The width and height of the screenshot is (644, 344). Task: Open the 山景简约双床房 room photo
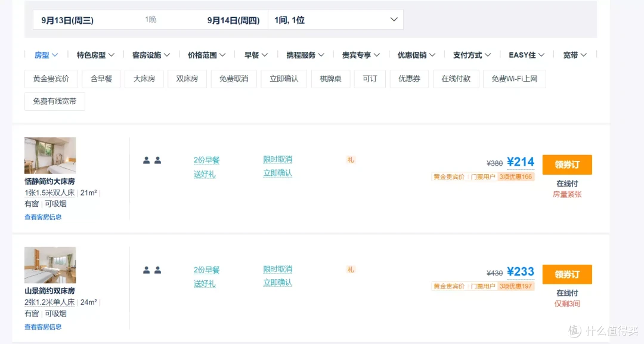click(x=50, y=265)
